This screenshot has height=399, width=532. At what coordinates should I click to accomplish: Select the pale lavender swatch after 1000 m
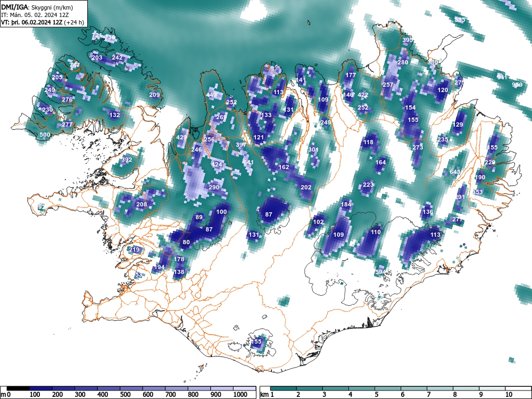click(x=244, y=388)
